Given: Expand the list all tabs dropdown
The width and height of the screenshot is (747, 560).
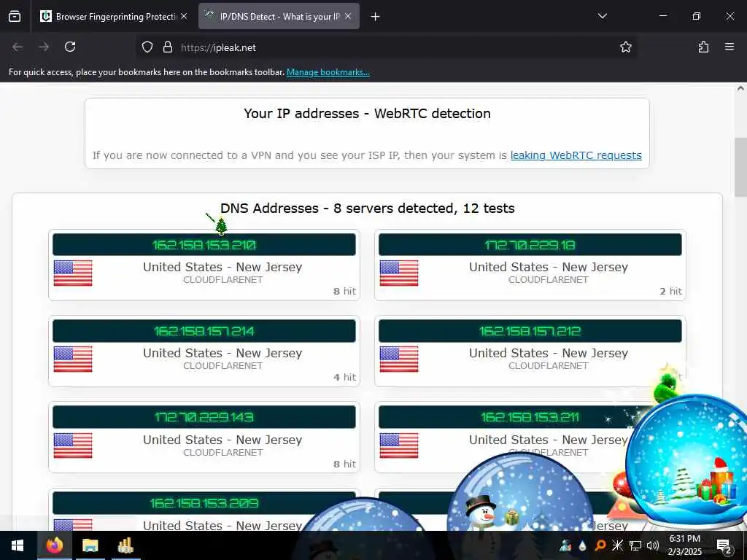Looking at the screenshot, I should (602, 16).
